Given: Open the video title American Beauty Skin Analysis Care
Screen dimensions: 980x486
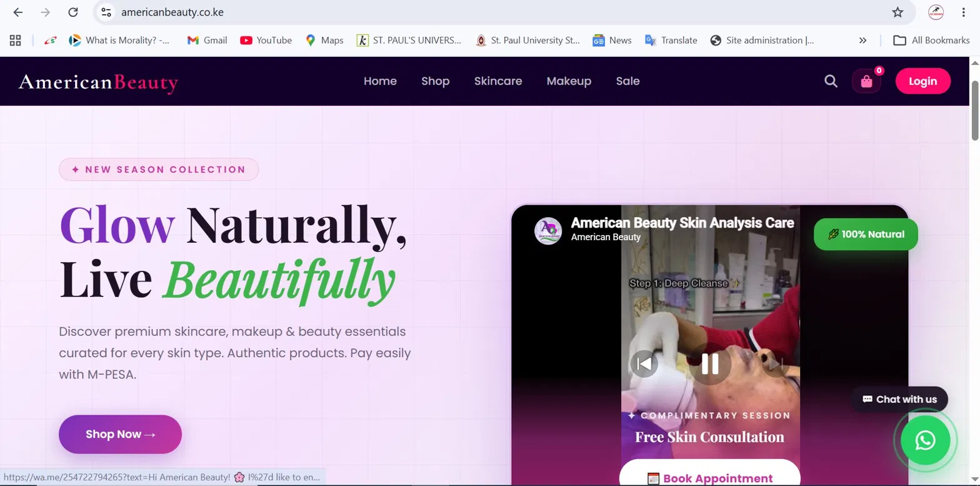Looking at the screenshot, I should 682,223.
